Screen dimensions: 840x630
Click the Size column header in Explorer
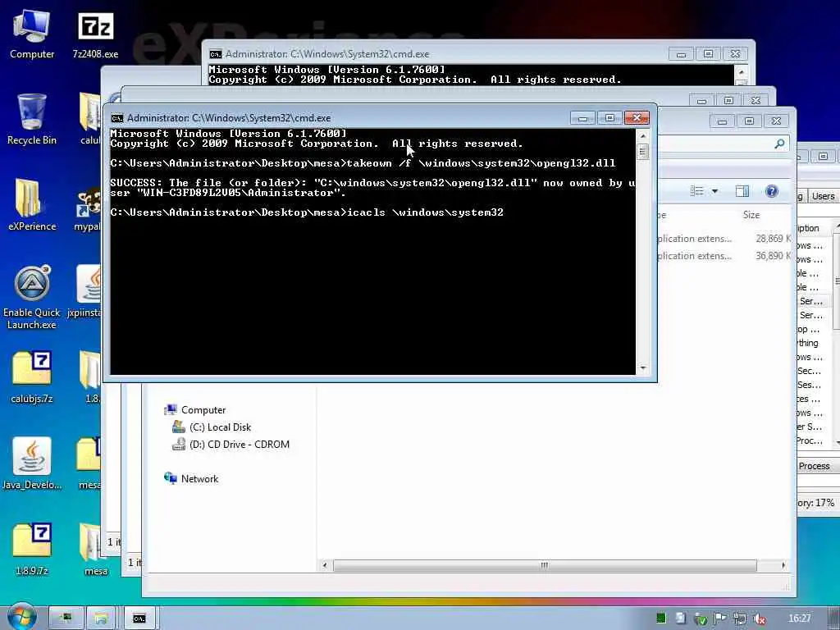[x=751, y=215]
